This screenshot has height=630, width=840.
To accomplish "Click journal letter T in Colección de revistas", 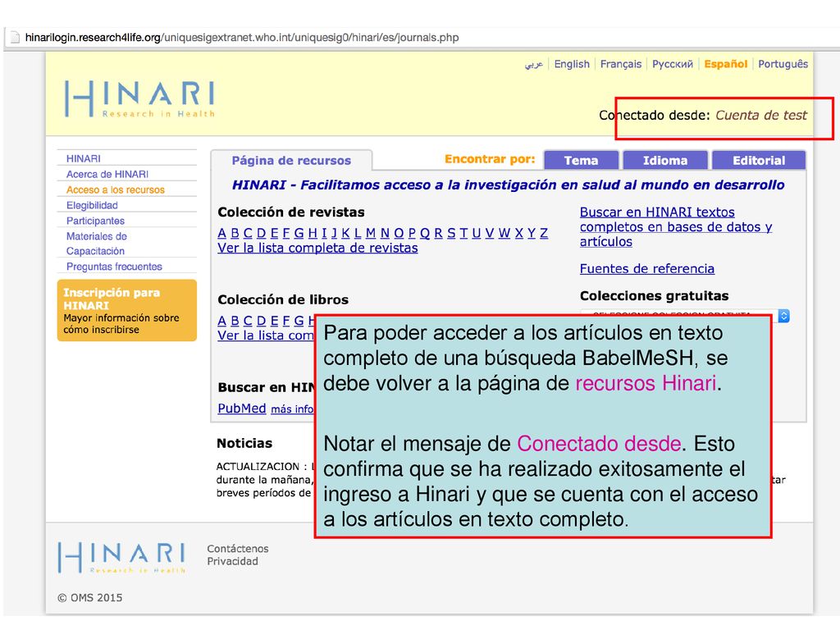I will click(x=463, y=233).
